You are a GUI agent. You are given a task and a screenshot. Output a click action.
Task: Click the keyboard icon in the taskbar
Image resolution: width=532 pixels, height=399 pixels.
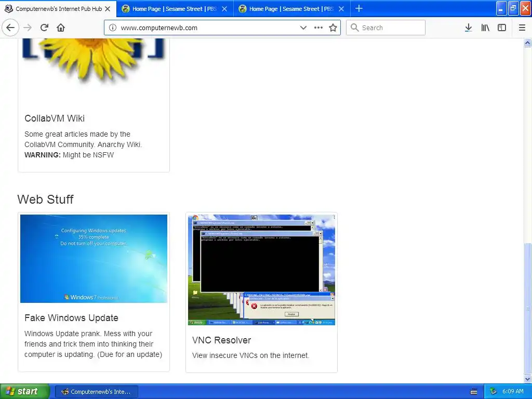click(x=474, y=392)
